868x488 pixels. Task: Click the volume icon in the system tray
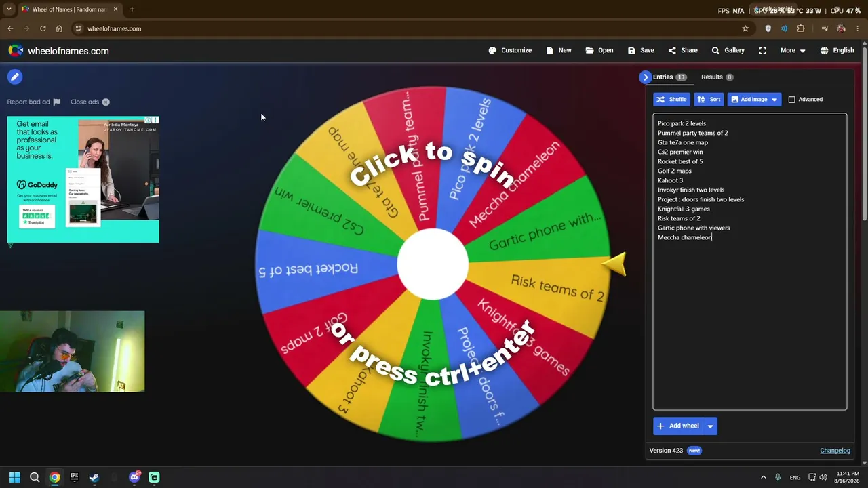coord(823,477)
